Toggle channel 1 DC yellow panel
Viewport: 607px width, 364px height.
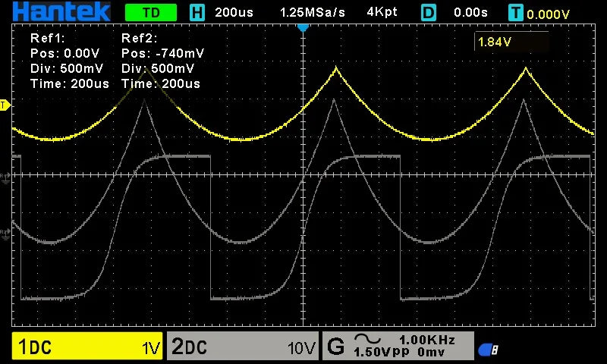(x=87, y=346)
